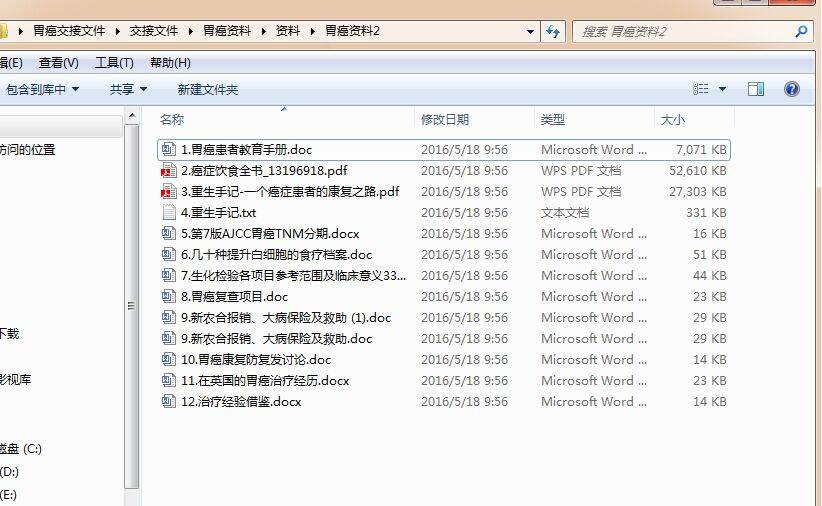This screenshot has height=506, width=822.
Task: Click the 27,303 KB size cell
Action: pyautogui.click(x=697, y=191)
